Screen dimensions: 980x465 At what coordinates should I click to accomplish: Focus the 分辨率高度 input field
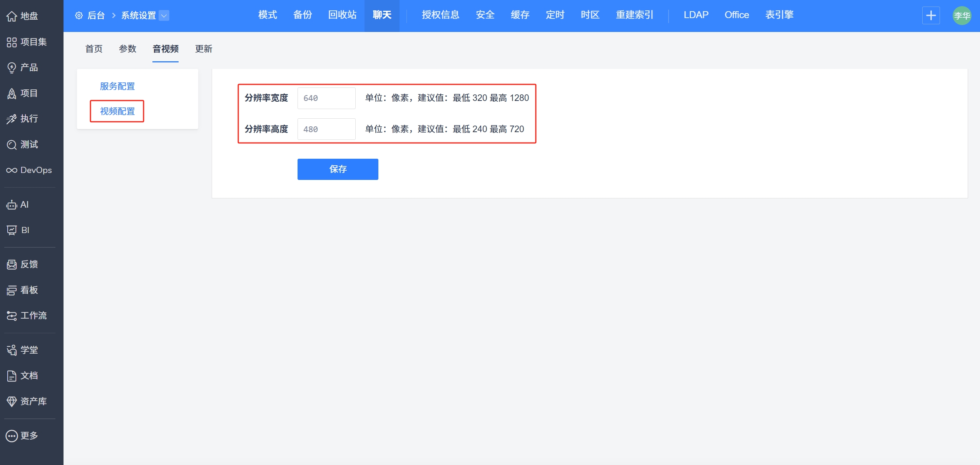tap(326, 129)
